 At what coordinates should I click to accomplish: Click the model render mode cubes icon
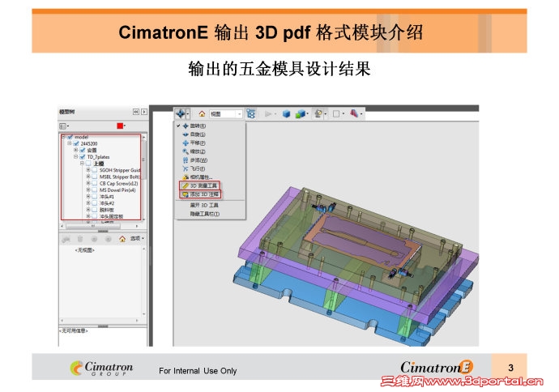tap(301, 113)
